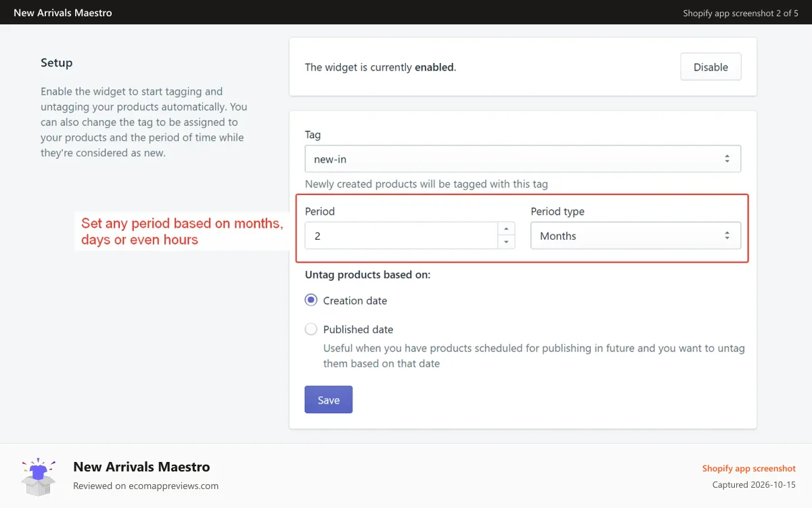Click the "Period type" field label
Viewport: 812px width, 508px height.
(558, 211)
